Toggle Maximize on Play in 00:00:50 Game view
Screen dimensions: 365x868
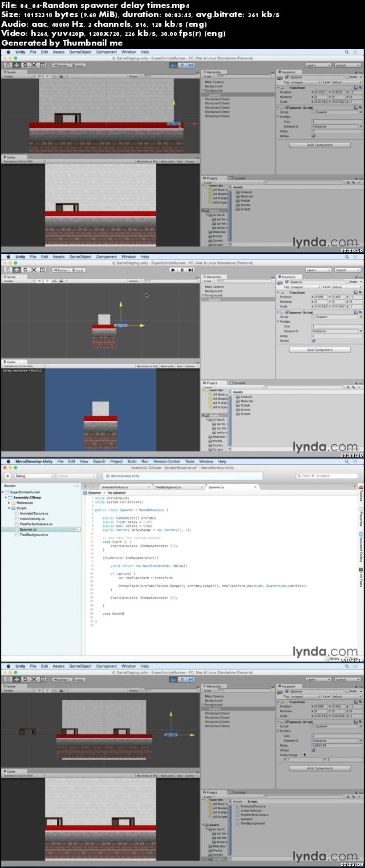click(x=147, y=161)
